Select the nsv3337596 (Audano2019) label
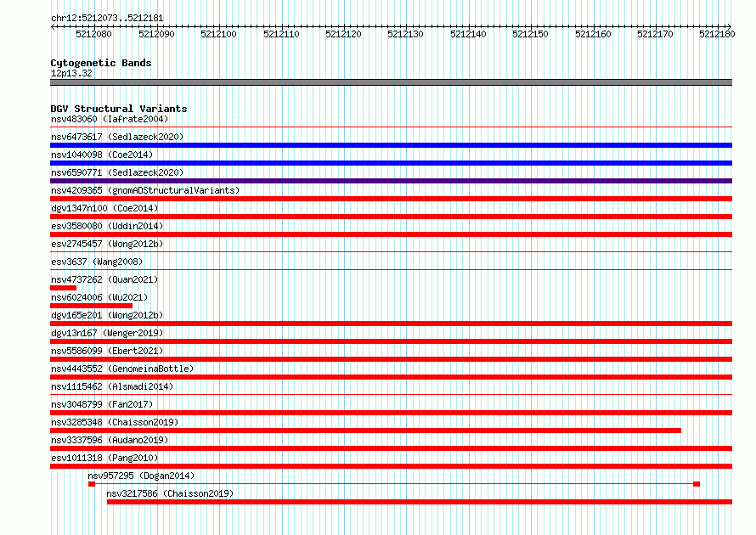 [x=110, y=440]
